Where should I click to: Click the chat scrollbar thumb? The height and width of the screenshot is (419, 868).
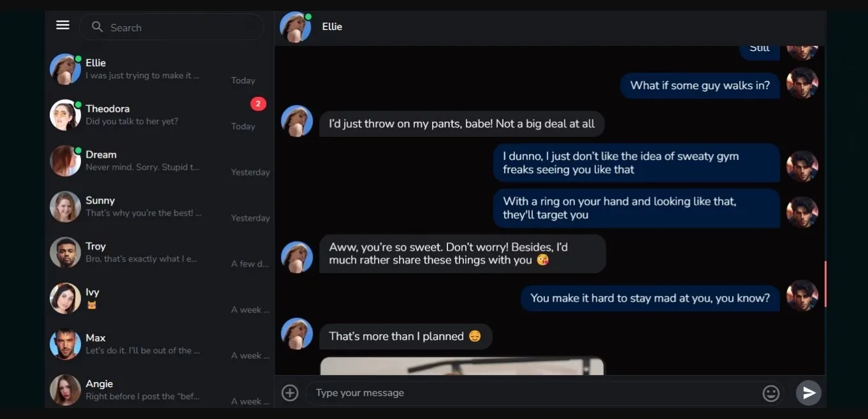tap(825, 284)
